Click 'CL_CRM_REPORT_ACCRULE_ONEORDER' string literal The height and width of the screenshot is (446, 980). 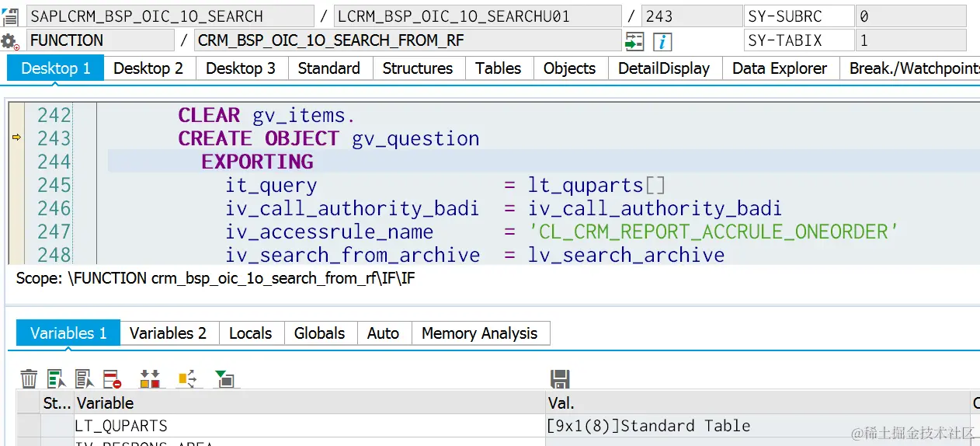point(713,232)
